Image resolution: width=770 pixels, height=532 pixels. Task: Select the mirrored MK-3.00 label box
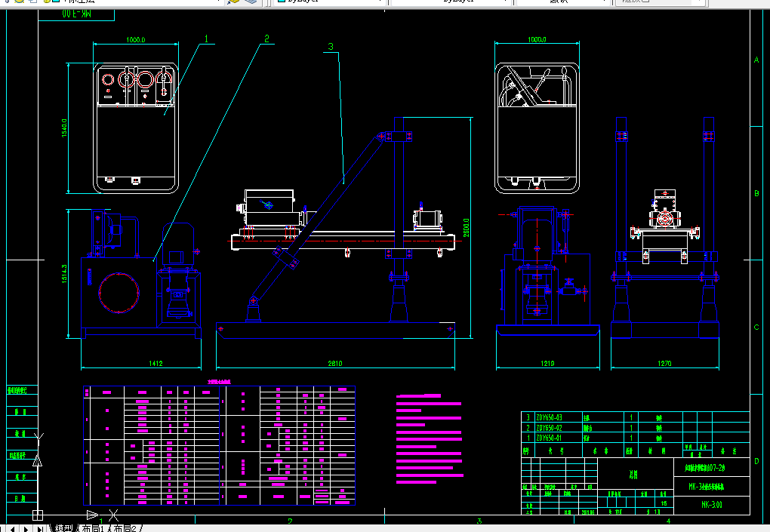point(76,14)
